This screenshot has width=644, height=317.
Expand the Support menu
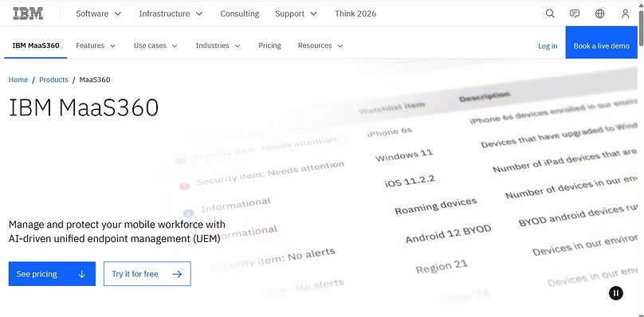[296, 14]
